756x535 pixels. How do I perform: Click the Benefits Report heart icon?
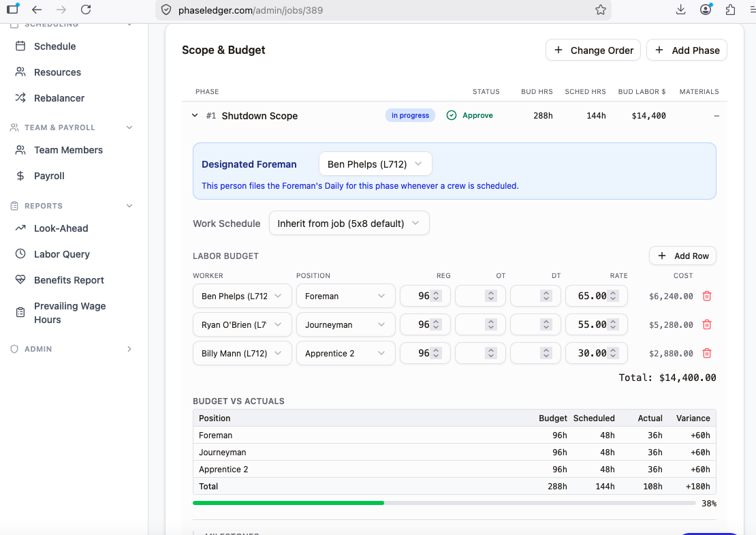20,279
